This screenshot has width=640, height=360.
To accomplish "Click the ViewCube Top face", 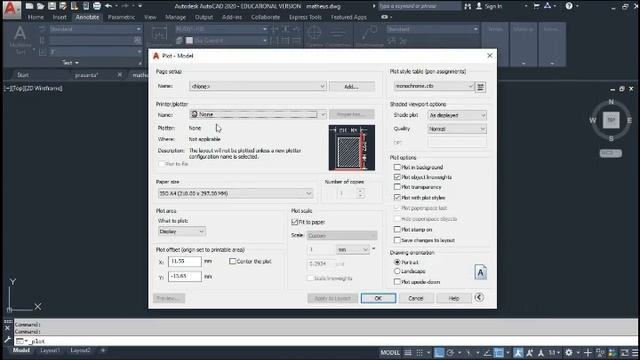I will (611, 120).
